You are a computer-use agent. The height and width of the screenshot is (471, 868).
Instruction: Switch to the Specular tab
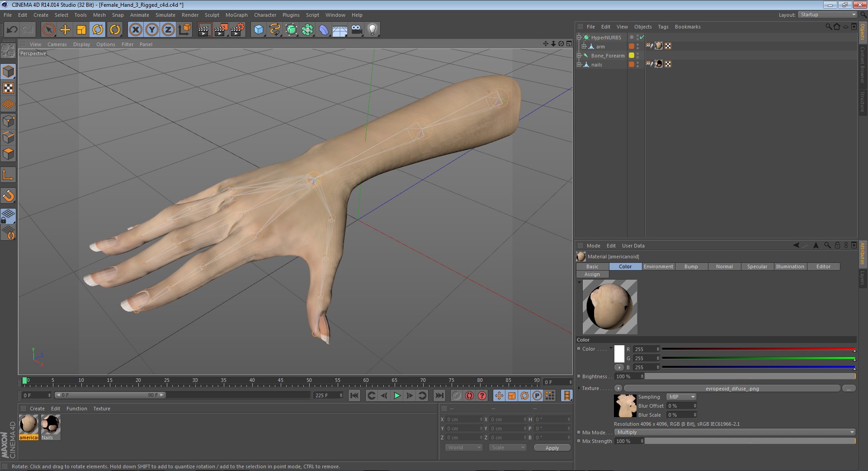point(757,266)
